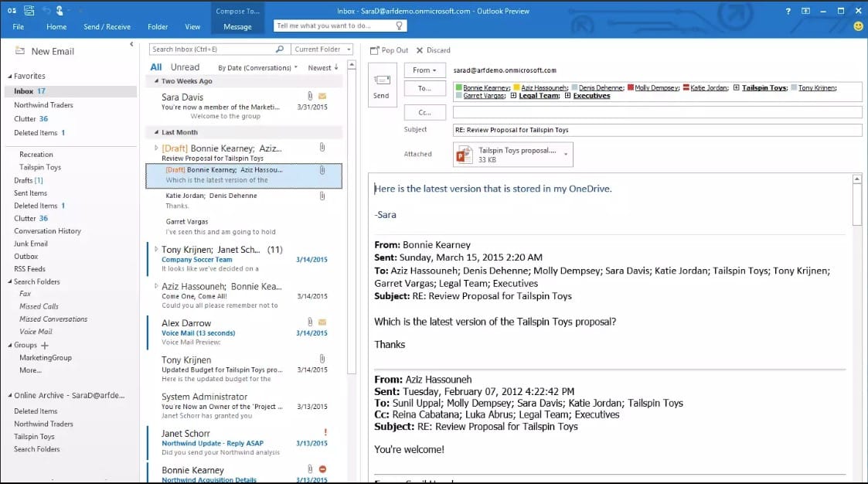Open the File tab
Viewport: 868px width, 484px height.
point(19,26)
